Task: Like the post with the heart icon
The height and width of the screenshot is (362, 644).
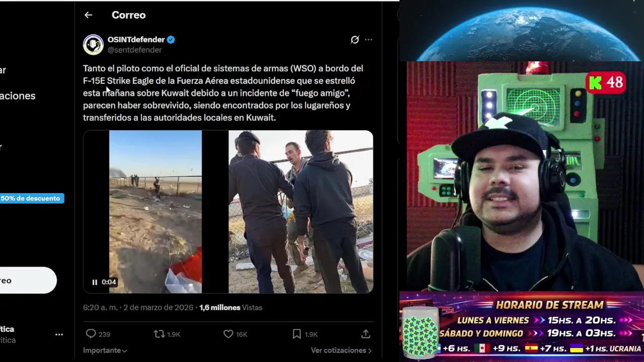Action: point(228,334)
